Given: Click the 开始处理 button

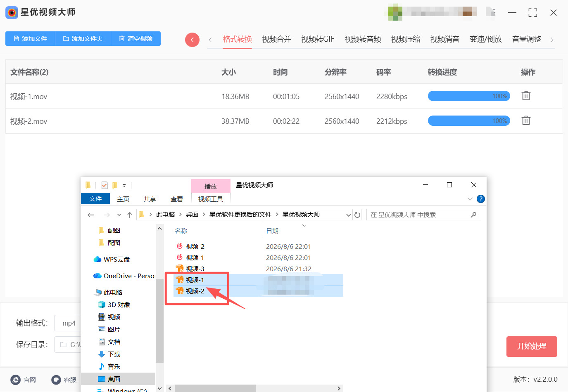Looking at the screenshot, I should (x=532, y=347).
